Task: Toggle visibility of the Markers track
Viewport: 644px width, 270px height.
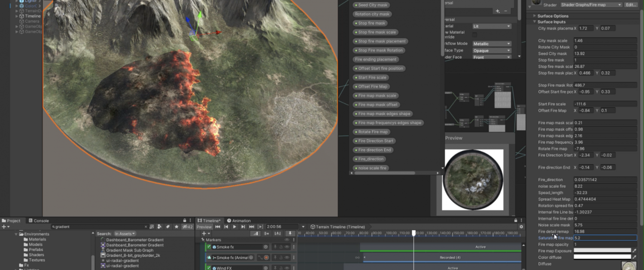Action: pyautogui.click(x=287, y=240)
